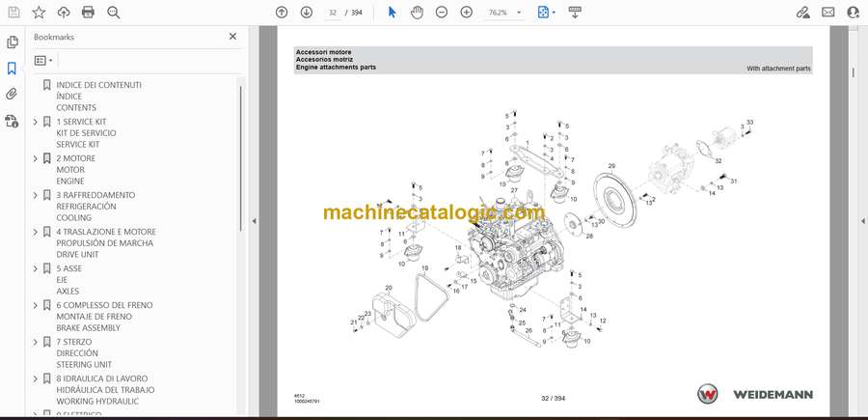This screenshot has width=868, height=420.
Task: Activate the hand pan tool
Action: pos(417,13)
